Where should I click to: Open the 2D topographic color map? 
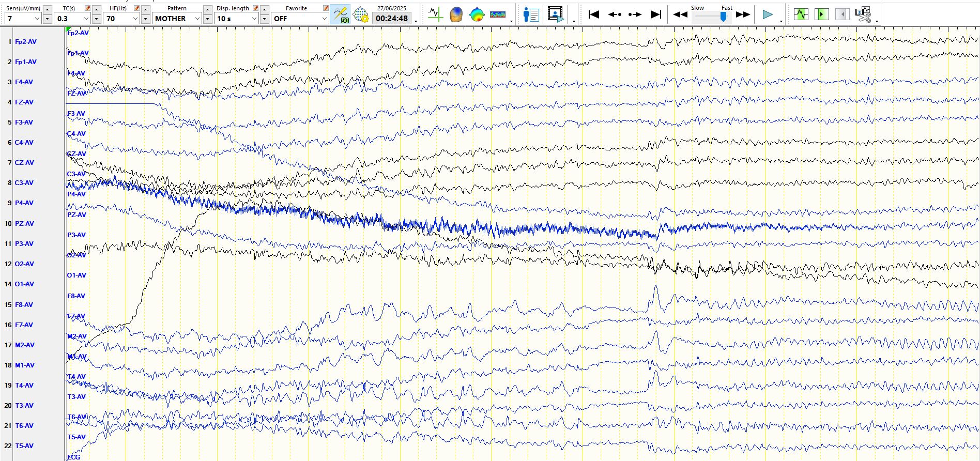(477, 14)
